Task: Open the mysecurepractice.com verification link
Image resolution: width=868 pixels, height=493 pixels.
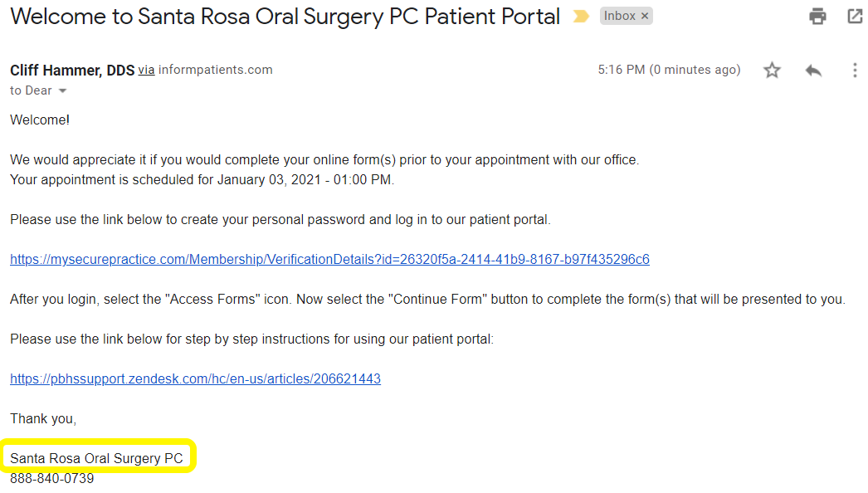Action: point(329,260)
